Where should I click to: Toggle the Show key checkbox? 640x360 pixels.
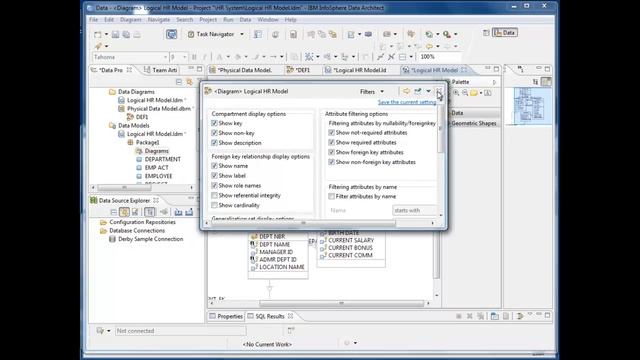point(214,123)
